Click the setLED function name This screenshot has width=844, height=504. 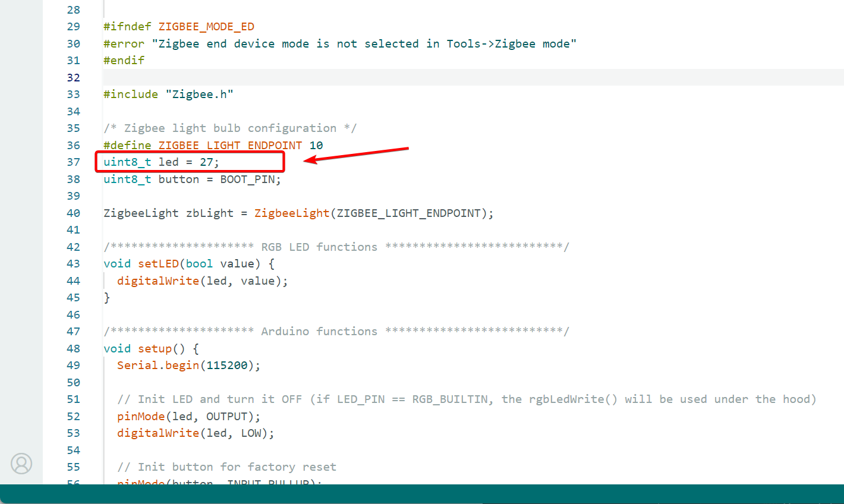(158, 264)
